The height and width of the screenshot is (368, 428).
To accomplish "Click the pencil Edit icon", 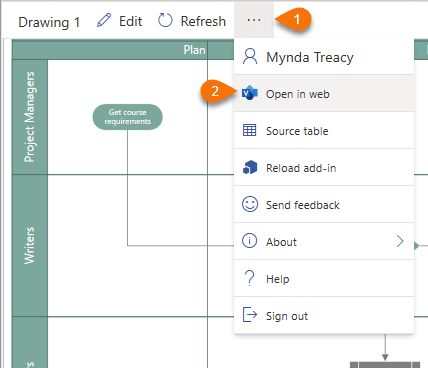I will click(x=104, y=20).
